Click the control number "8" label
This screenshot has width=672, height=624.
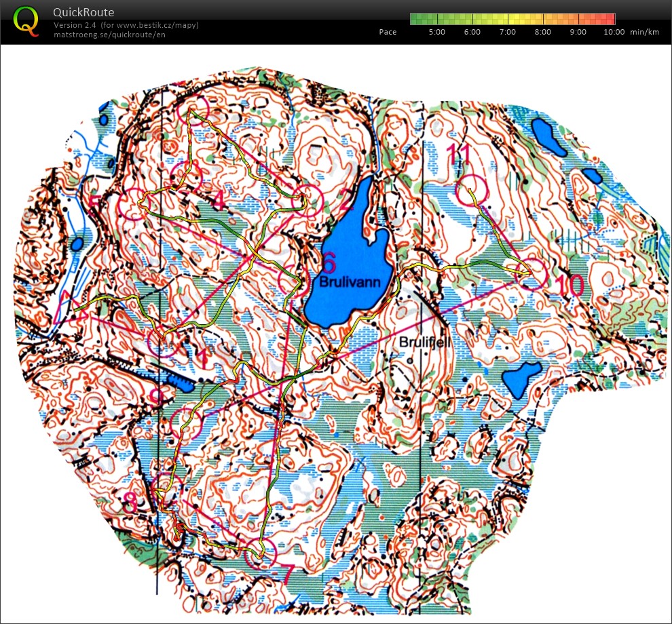click(130, 502)
